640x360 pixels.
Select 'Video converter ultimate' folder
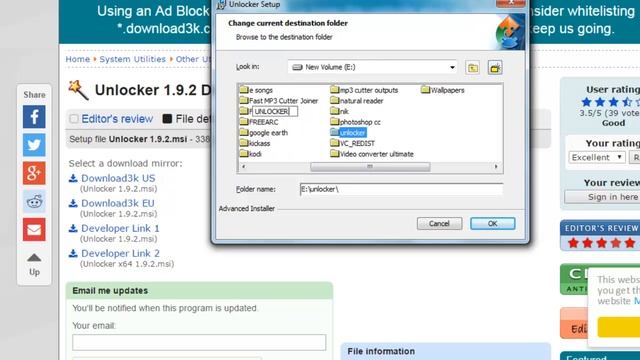372,154
